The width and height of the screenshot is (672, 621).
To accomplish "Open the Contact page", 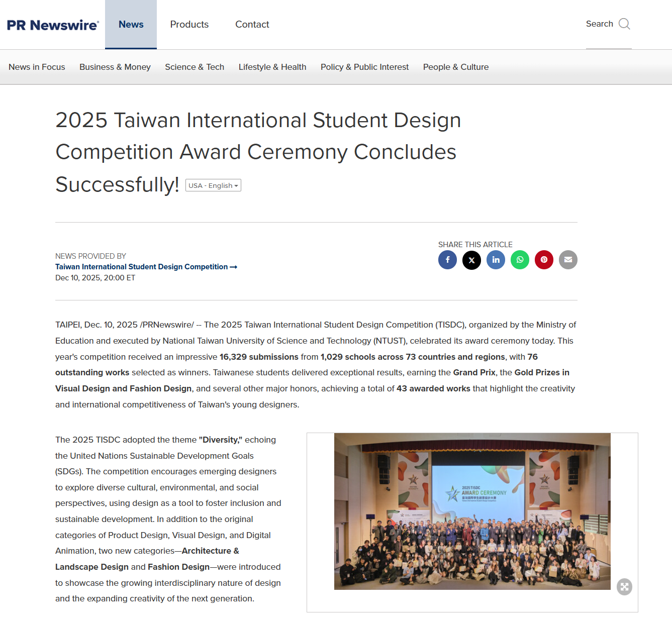I will point(252,24).
